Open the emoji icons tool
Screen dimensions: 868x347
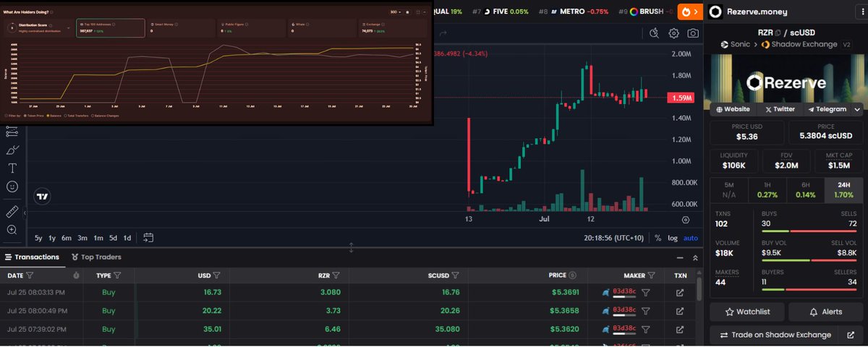point(12,187)
